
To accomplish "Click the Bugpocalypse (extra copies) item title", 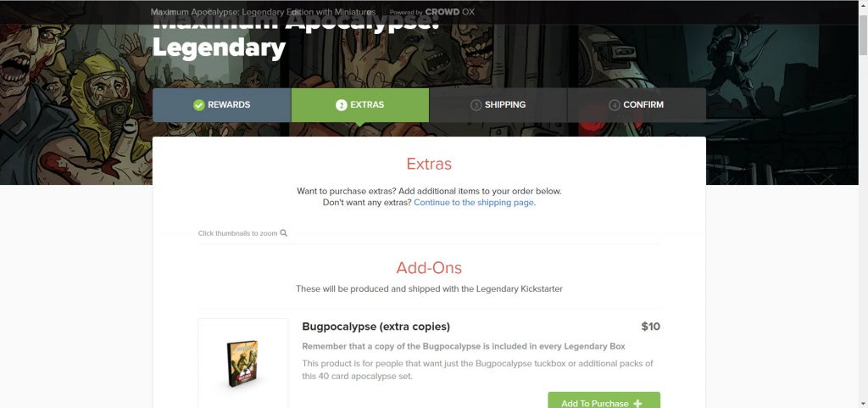I will [376, 327].
